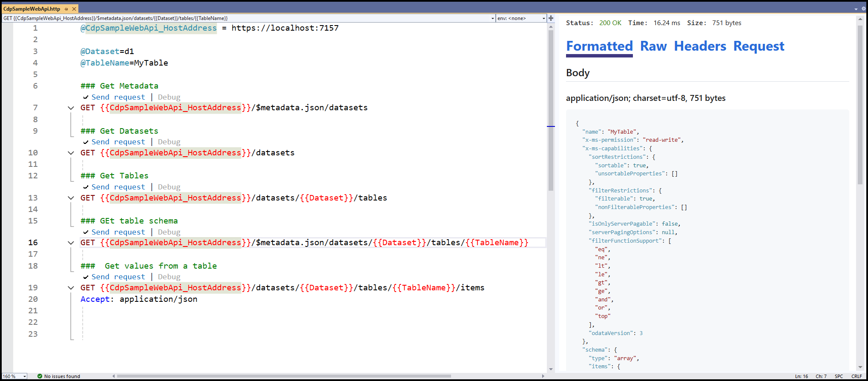The width and height of the screenshot is (868, 381).
Task: Collapse the request block at line 19
Action: point(71,288)
